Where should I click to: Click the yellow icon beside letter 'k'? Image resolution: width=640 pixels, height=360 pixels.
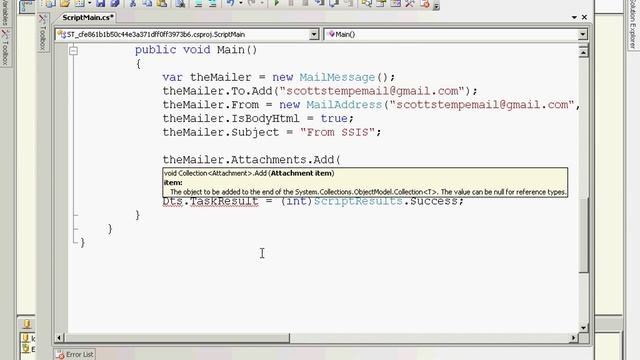tap(26, 338)
